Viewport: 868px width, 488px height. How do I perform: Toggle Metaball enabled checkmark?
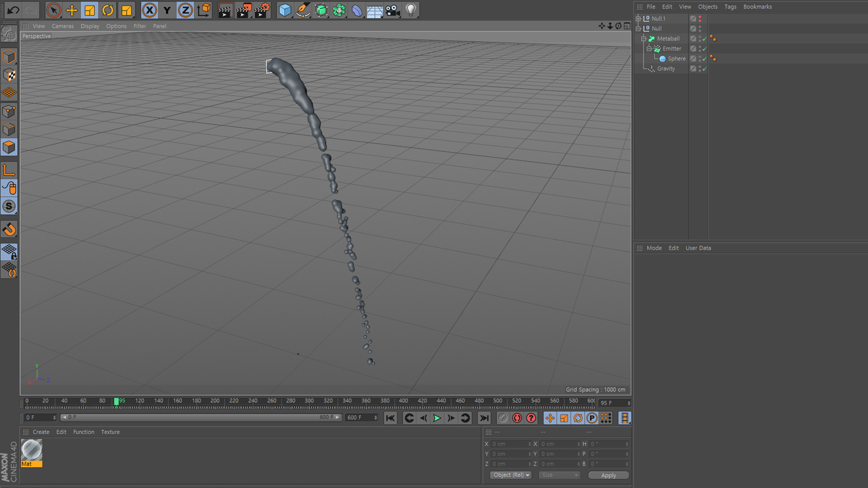point(704,39)
